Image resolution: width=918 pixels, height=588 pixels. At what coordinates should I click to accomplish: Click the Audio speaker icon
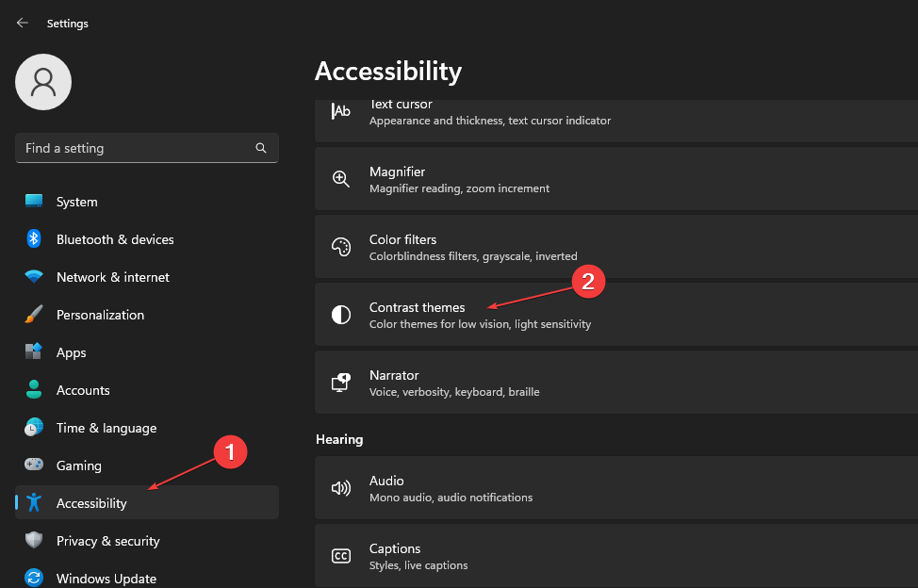[x=340, y=487]
